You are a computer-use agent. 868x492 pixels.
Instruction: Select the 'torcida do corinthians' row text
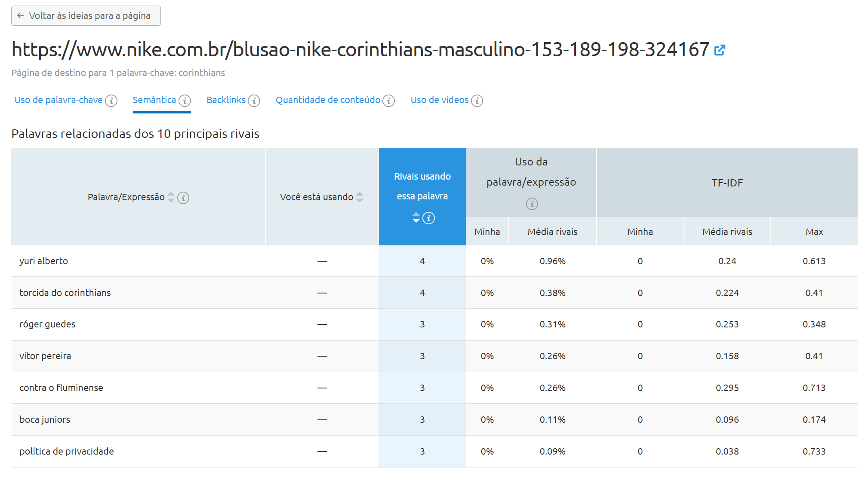[x=65, y=293]
